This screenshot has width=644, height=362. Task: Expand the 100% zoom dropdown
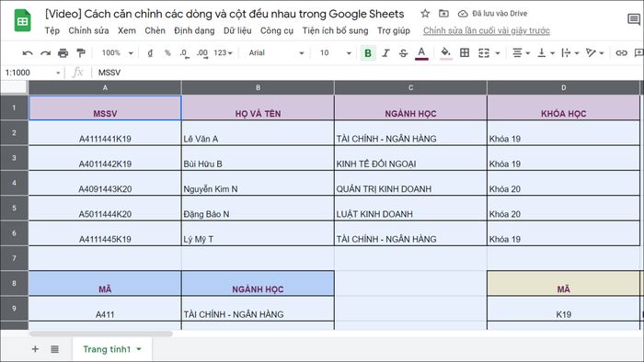click(118, 53)
